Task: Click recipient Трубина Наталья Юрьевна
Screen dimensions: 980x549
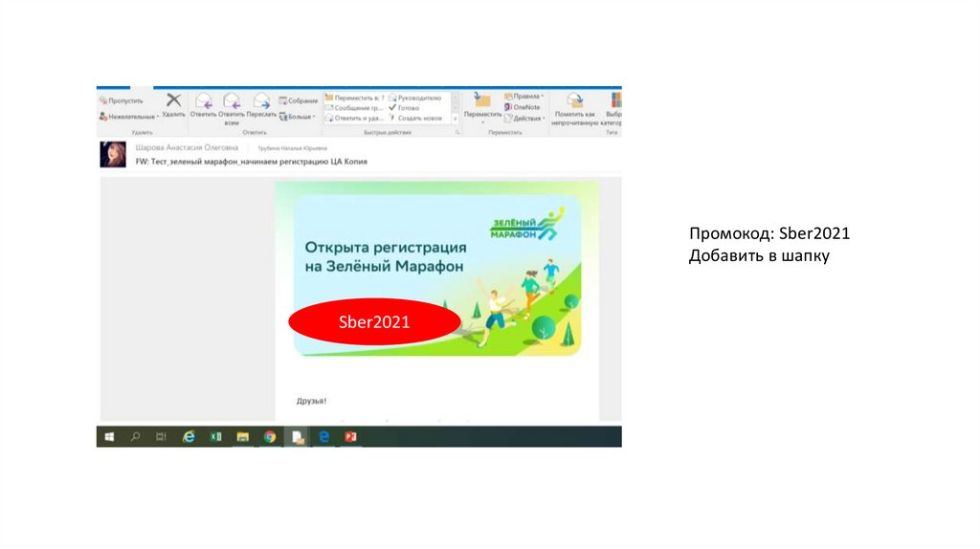Action: tap(293, 148)
